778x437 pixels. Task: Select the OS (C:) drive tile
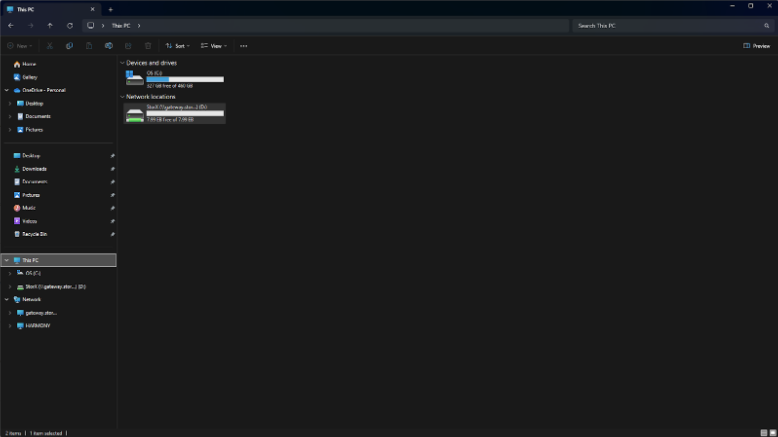175,79
